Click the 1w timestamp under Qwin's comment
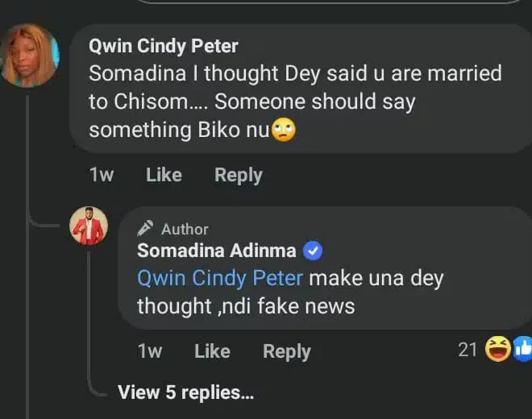 pyautogui.click(x=101, y=175)
